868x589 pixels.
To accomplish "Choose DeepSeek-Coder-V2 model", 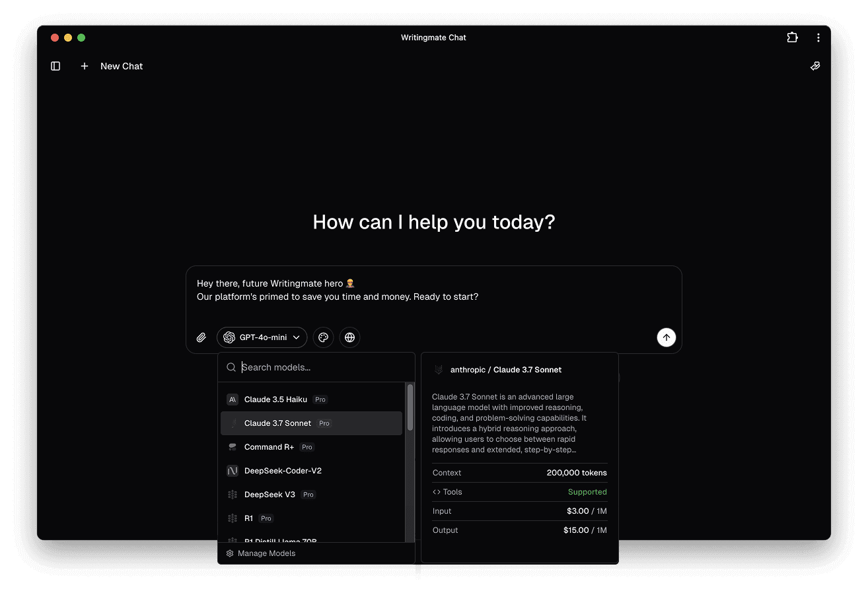I will click(x=283, y=470).
